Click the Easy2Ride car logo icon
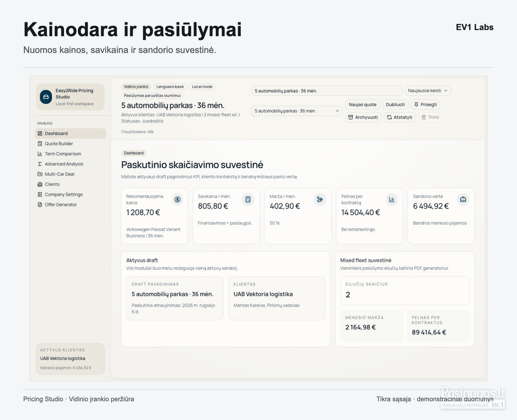This screenshot has height=420, width=517. [x=46, y=97]
